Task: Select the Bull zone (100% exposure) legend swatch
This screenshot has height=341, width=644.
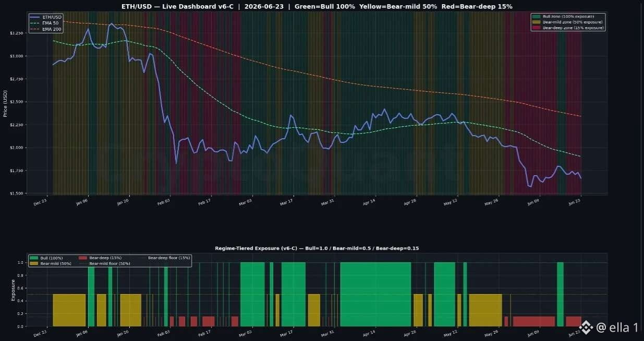Action: [x=536, y=17]
